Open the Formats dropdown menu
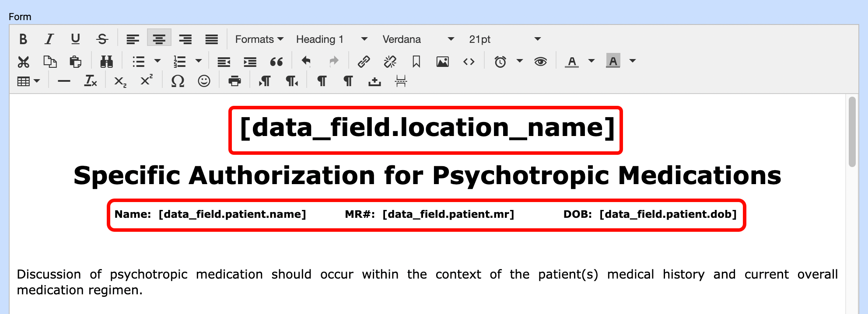Viewport: 868px width, 314px height. click(259, 39)
